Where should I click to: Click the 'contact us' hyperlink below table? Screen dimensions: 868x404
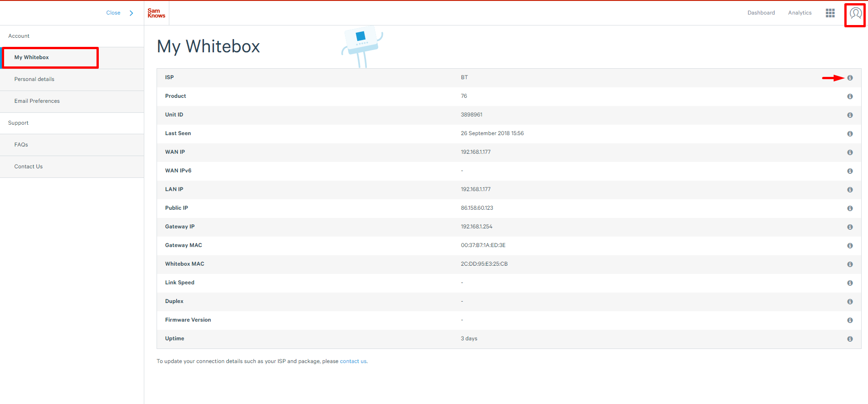353,361
